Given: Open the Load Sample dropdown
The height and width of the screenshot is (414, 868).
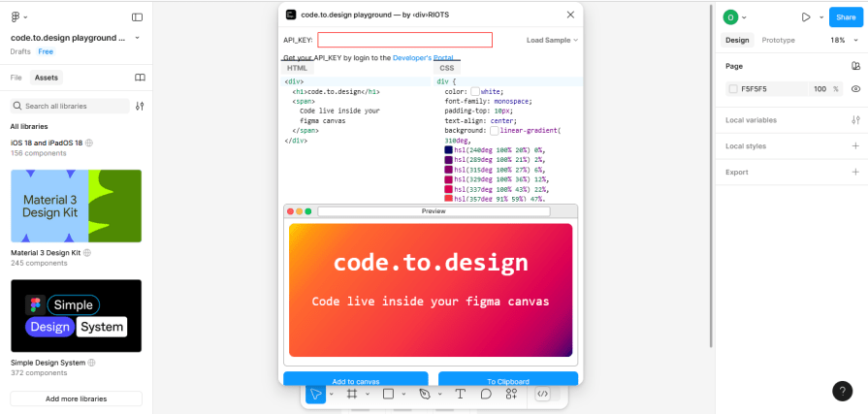Looking at the screenshot, I should [552, 40].
